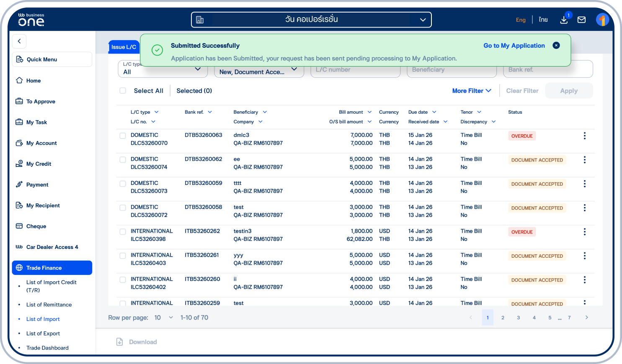Click the Download file icon at bottom

[120, 342]
